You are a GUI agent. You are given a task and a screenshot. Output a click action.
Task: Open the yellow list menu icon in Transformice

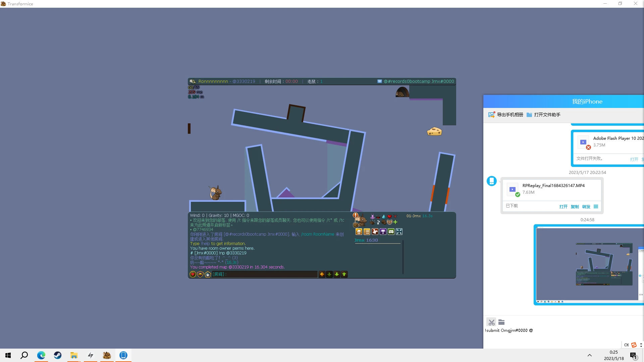[367, 232]
